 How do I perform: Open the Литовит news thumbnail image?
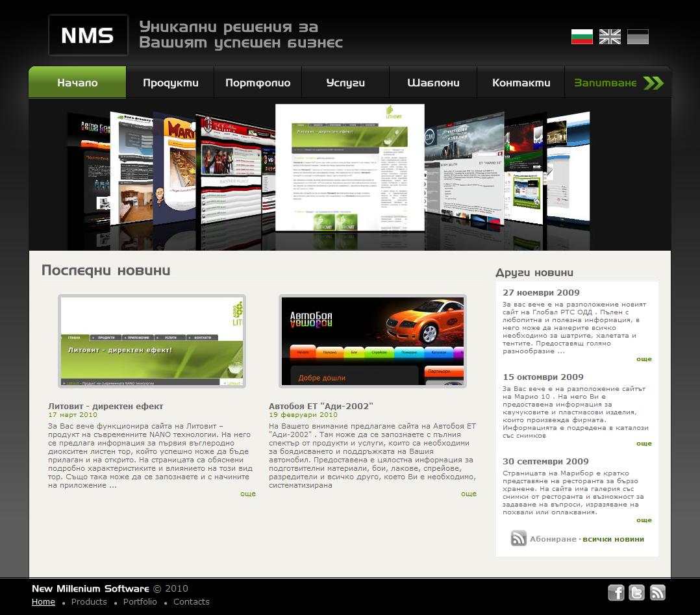point(152,341)
